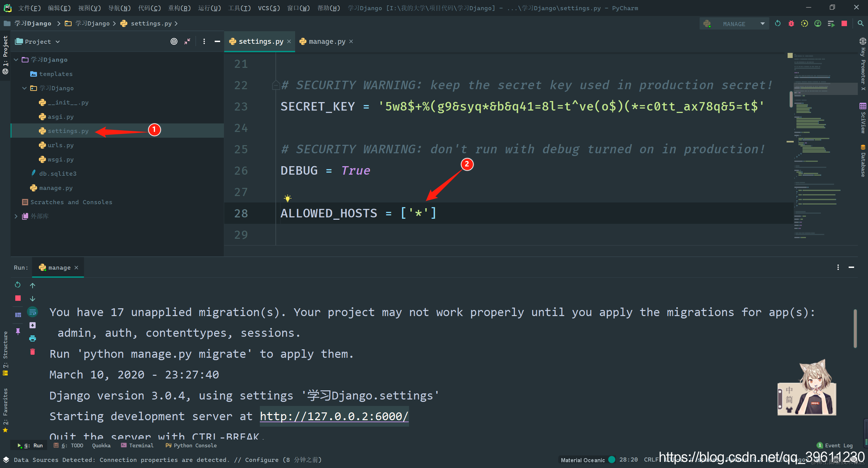This screenshot has height=468, width=868.
Task: Open the 学习Django breadcrumb folder chevron
Action: pyautogui.click(x=114, y=23)
